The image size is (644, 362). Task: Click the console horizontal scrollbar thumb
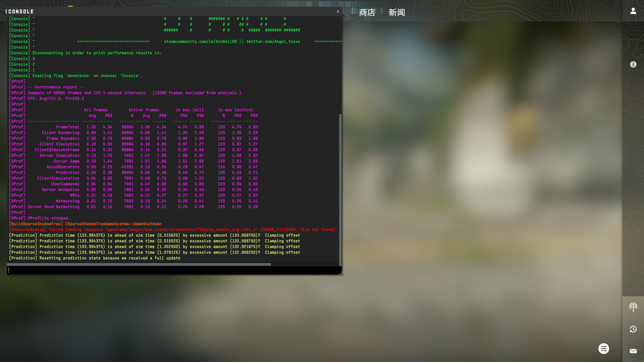139,264
